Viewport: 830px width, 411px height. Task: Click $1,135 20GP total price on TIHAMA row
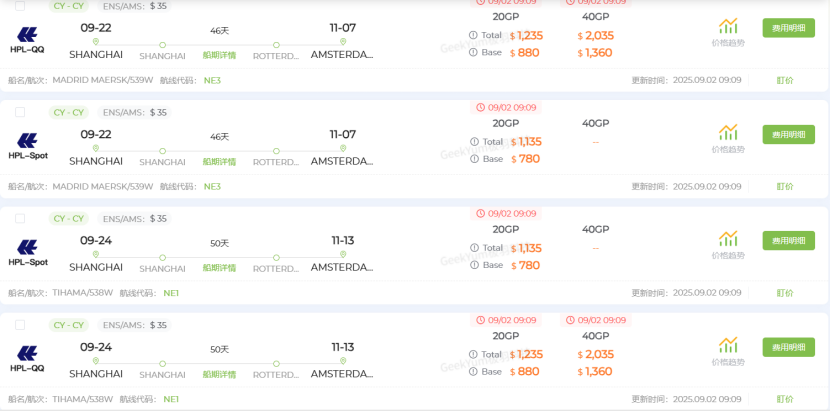coord(529,248)
